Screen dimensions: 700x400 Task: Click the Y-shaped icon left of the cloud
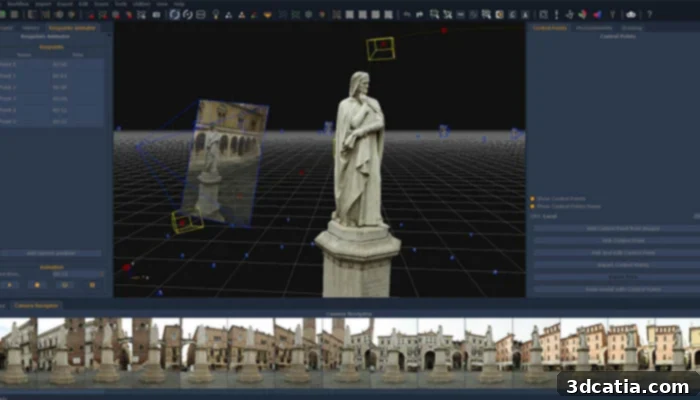point(612,15)
